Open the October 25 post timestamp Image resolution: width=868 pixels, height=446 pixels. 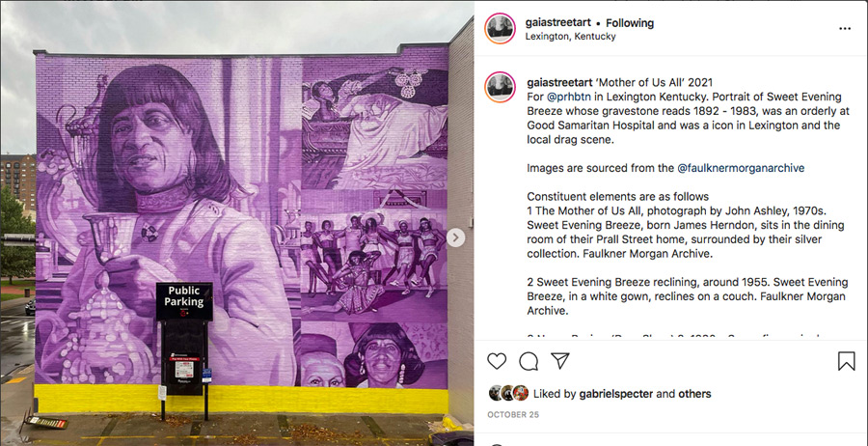click(513, 414)
